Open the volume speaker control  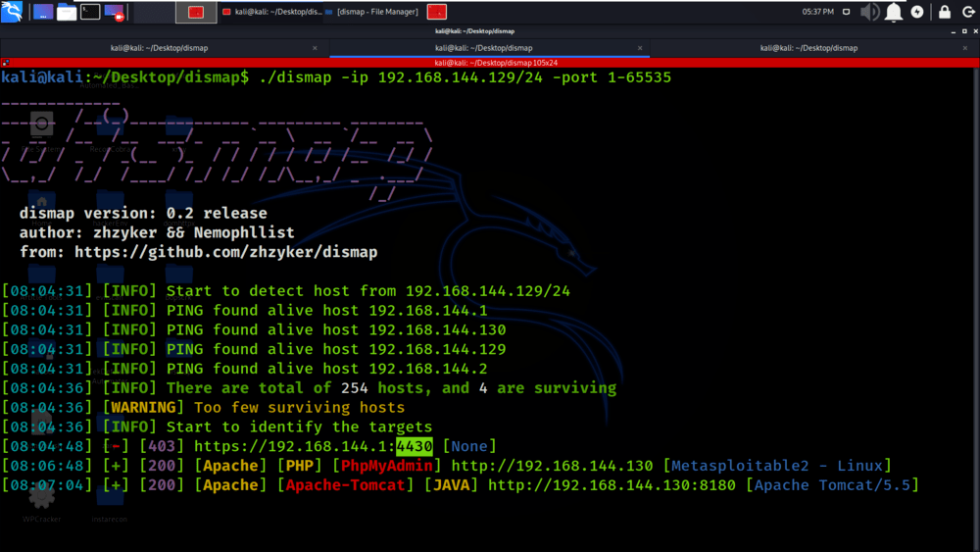tap(869, 12)
